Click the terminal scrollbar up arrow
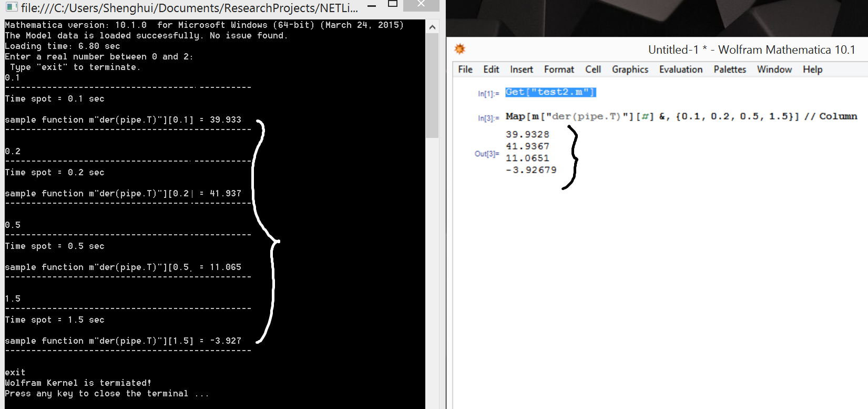This screenshot has height=409, width=868. pos(432,27)
